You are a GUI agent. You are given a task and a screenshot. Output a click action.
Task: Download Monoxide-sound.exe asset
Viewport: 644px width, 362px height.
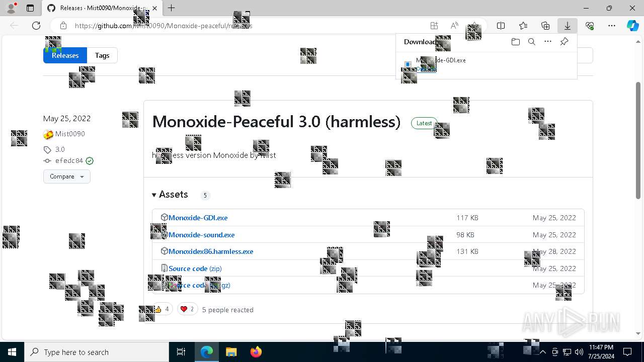tap(201, 235)
